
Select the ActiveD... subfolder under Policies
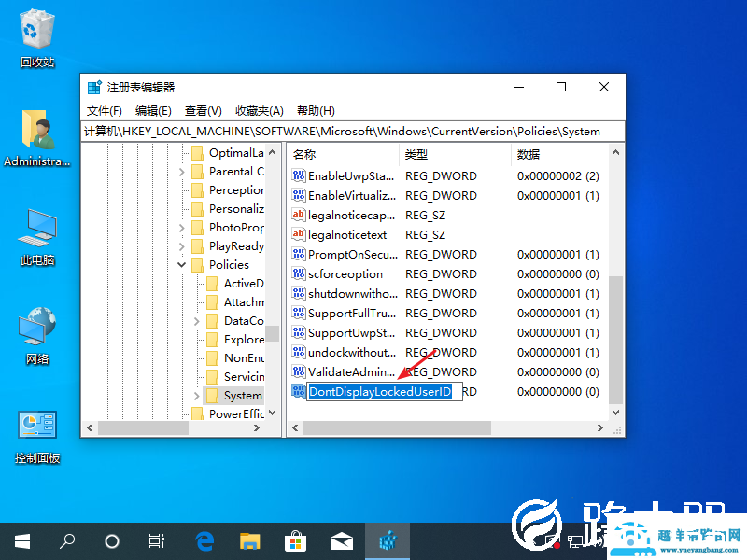pos(235,284)
